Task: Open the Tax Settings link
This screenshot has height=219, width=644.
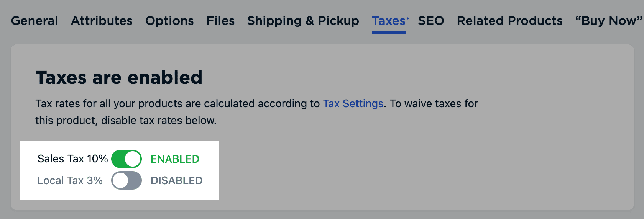Action: (353, 104)
